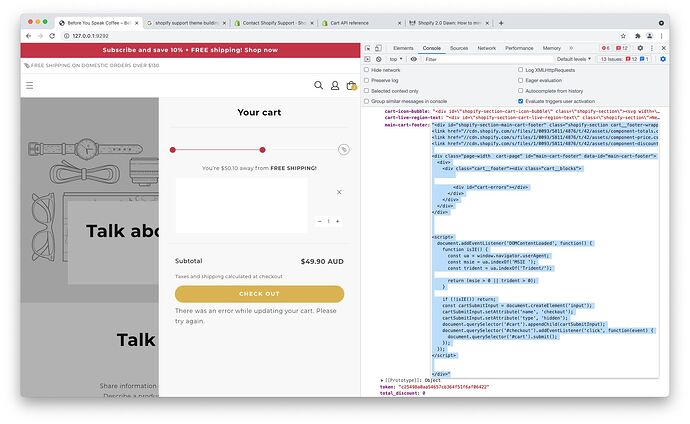Increase cart item quantity with plus
Image resolution: width=690 pixels, height=424 pixels.
[338, 221]
